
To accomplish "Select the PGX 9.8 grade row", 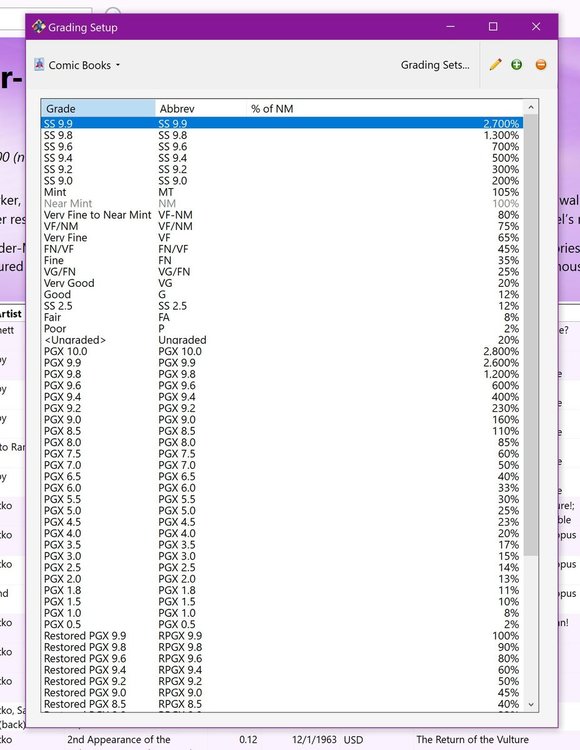I will (282, 374).
